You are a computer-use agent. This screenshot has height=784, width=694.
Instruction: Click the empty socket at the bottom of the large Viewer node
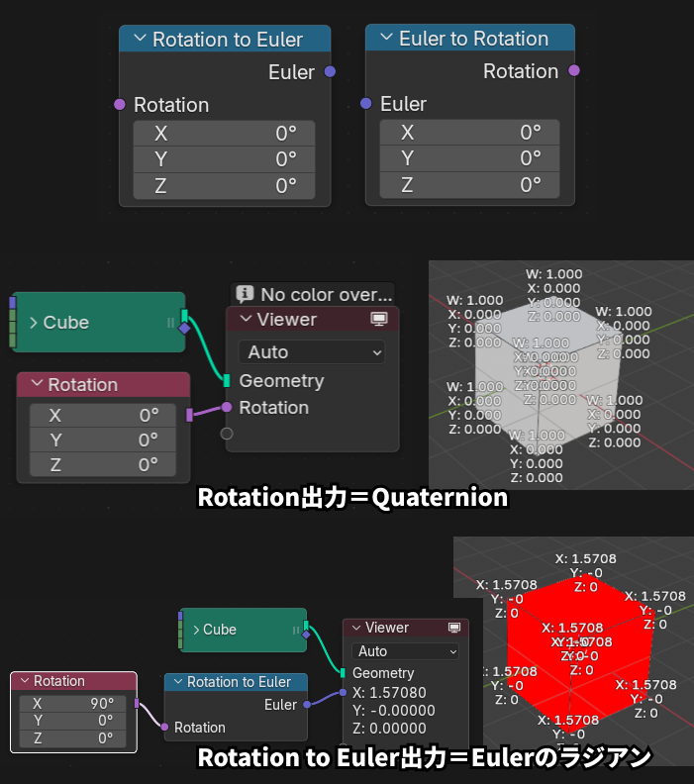click(227, 434)
